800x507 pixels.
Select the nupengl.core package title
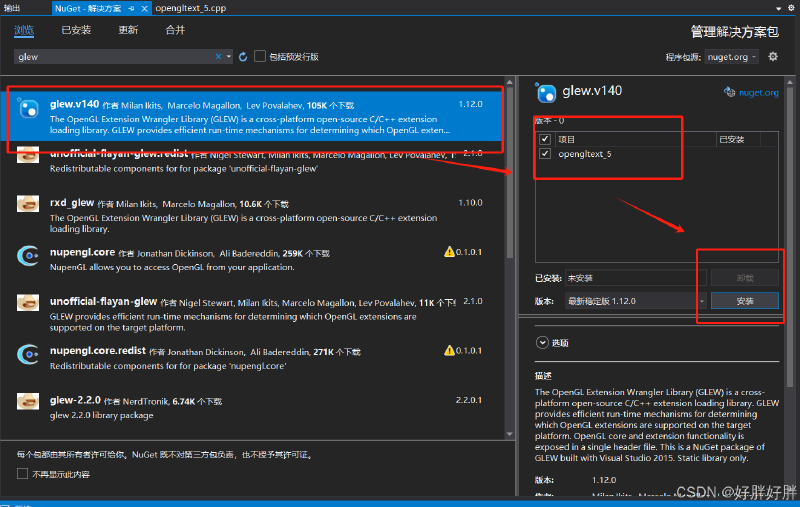point(82,252)
